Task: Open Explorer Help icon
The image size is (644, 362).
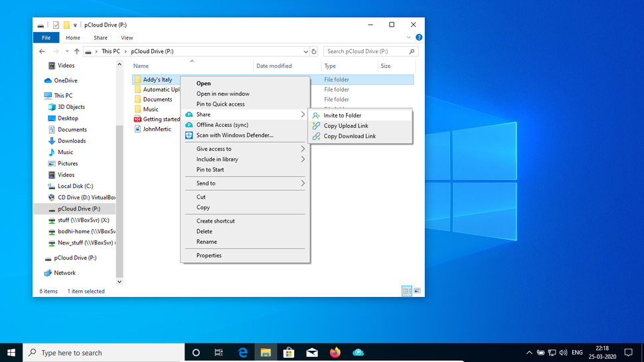Action: (419, 37)
